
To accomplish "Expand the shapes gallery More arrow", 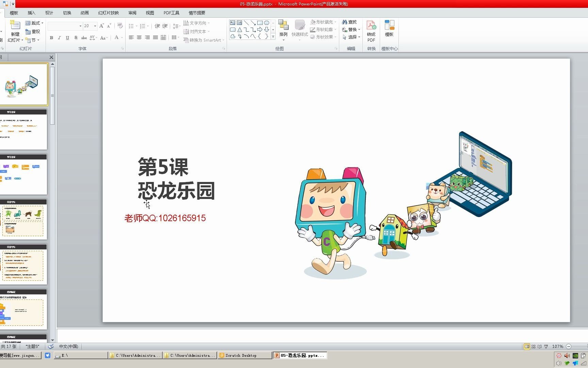I will point(273,36).
